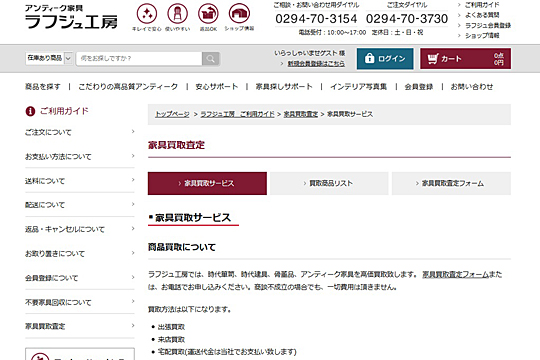Click トップページ breadcrumb link
Viewport: 540px width, 360px height.
coord(172,114)
